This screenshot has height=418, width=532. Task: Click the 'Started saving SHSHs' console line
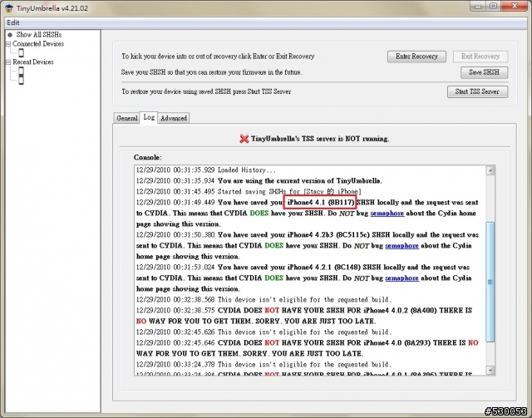[249, 192]
